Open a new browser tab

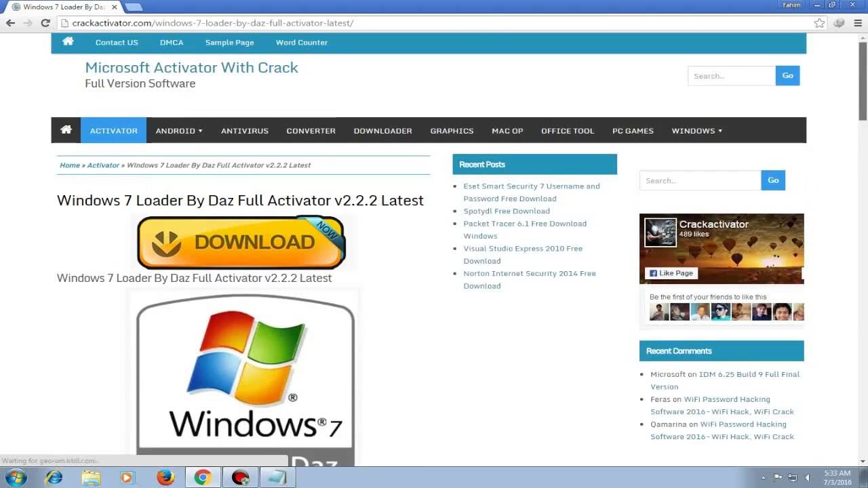point(134,7)
